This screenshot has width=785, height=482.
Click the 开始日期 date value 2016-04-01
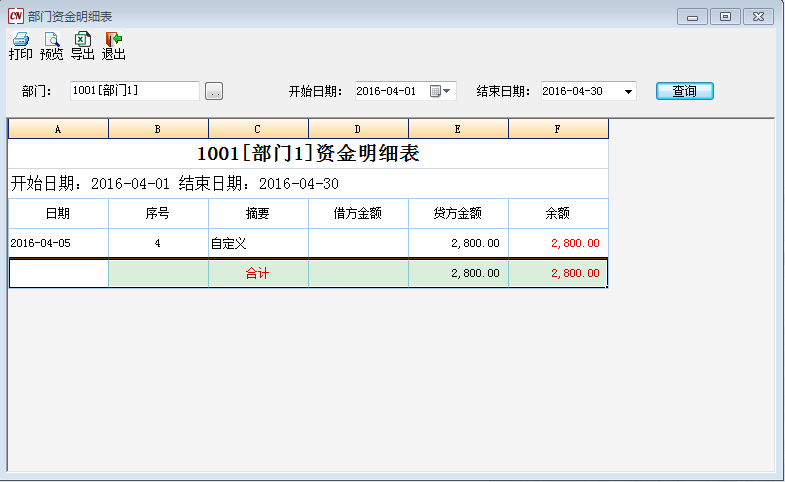coord(386,91)
